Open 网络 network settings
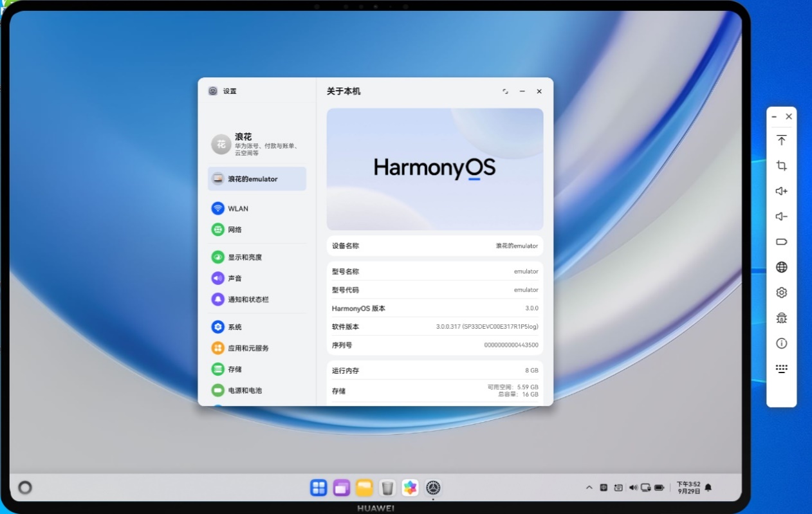 coord(257,230)
